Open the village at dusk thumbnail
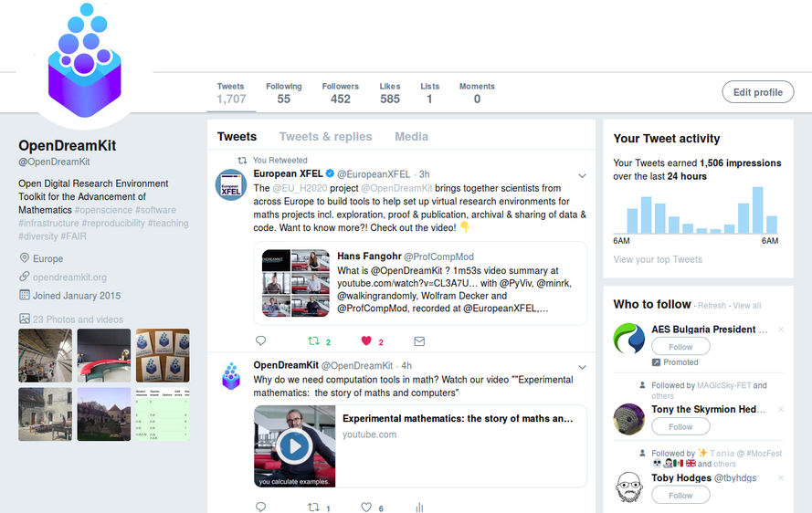The width and height of the screenshot is (812, 513). tap(103, 414)
